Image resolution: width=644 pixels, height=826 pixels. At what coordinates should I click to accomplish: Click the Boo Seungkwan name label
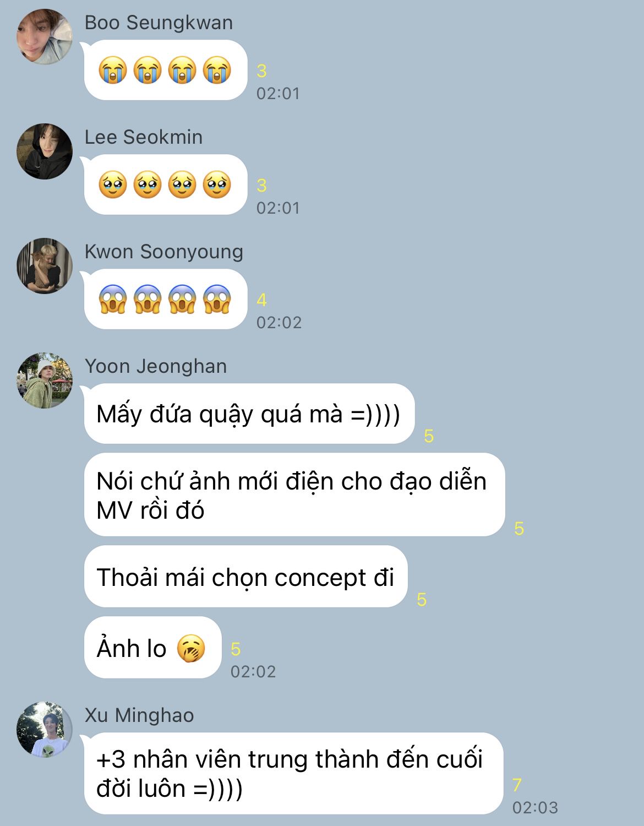(x=159, y=23)
